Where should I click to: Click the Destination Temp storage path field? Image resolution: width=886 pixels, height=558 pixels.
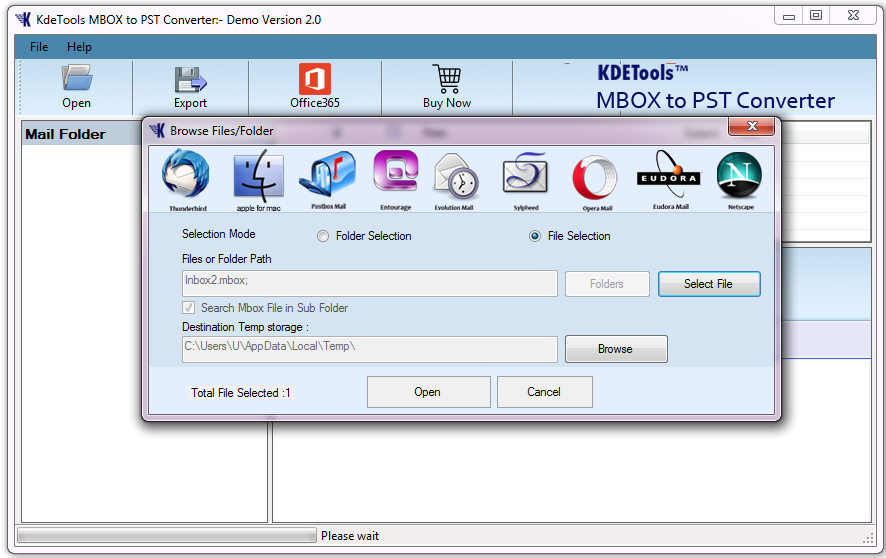(369, 349)
